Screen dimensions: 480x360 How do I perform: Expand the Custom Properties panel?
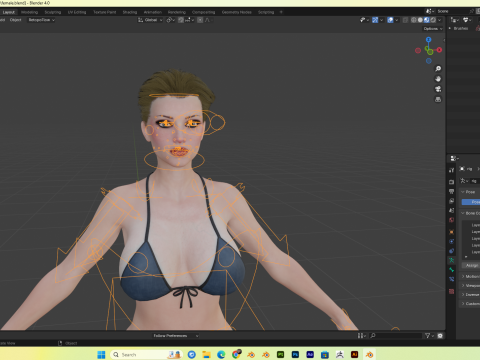[x=470, y=303]
